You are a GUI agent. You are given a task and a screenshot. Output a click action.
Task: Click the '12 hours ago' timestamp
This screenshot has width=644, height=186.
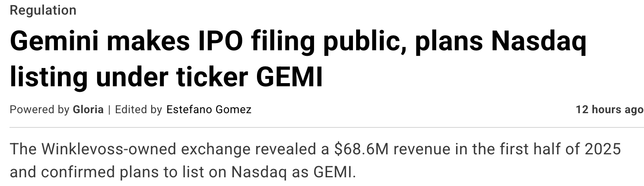click(x=609, y=110)
